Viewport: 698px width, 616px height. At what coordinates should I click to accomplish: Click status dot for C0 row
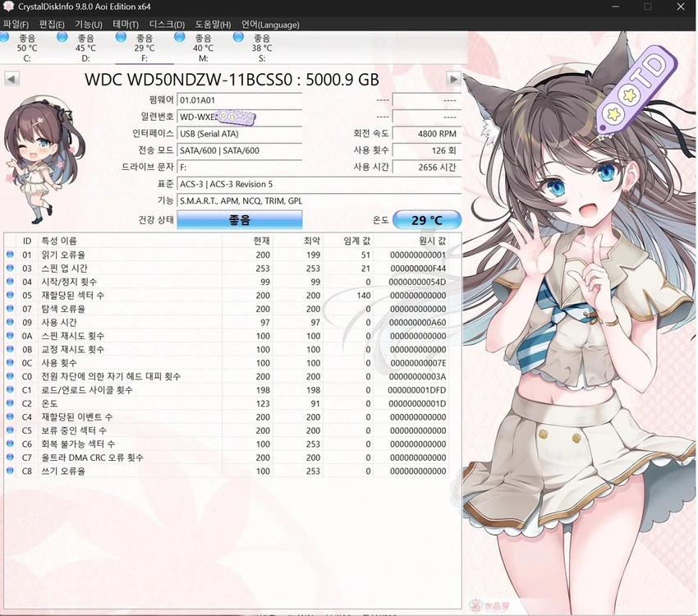point(10,375)
